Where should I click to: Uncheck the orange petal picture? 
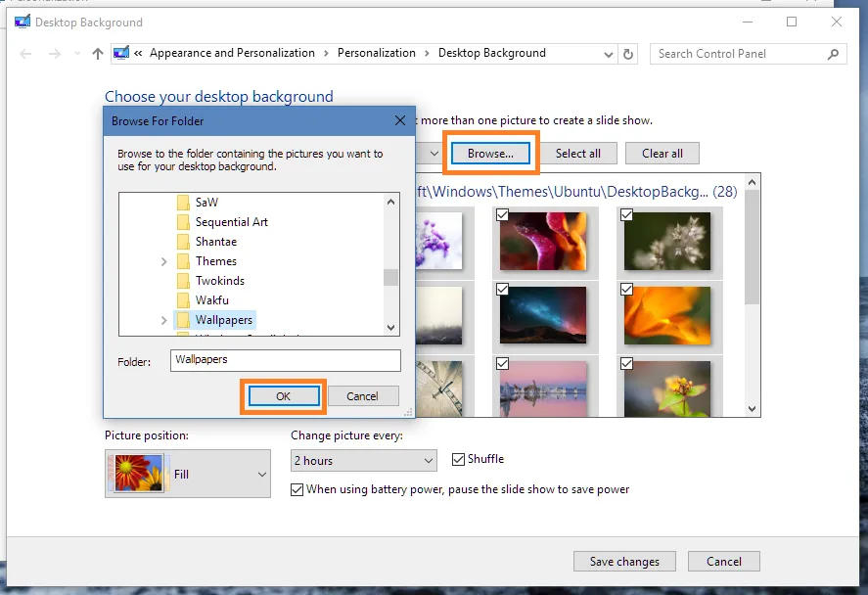pos(626,289)
